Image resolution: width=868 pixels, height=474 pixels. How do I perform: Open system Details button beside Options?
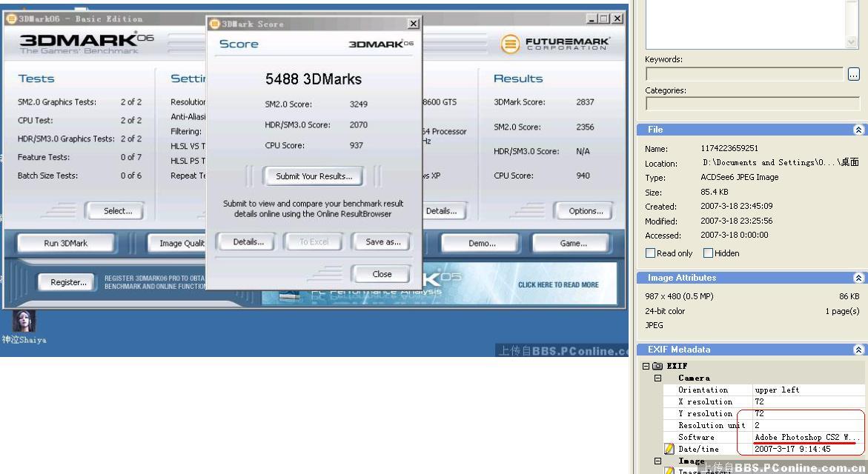pos(445,211)
